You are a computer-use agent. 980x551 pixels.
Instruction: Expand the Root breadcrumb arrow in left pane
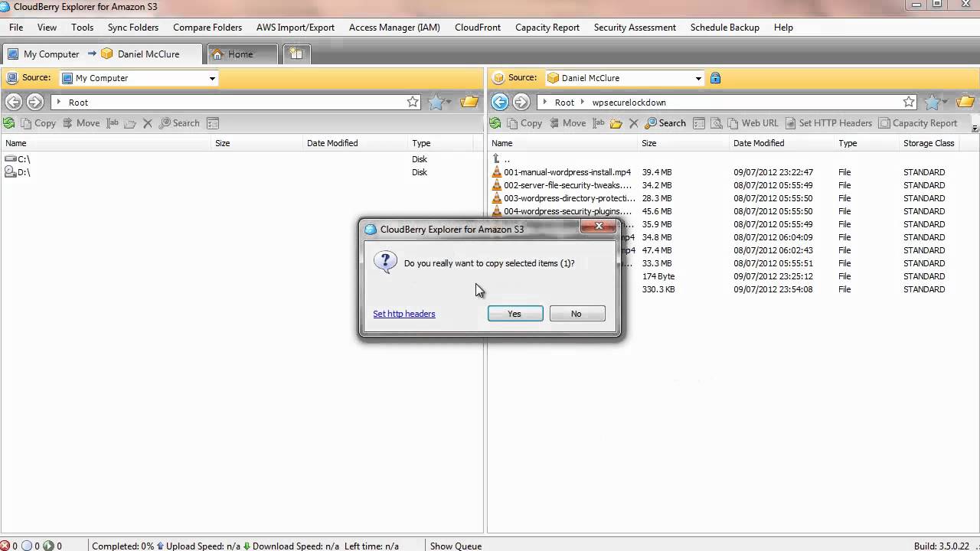(x=59, y=102)
